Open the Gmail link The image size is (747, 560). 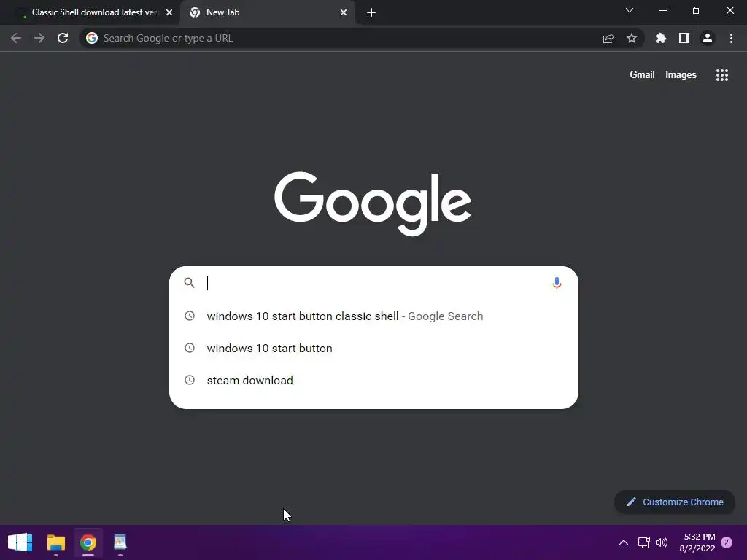point(642,75)
